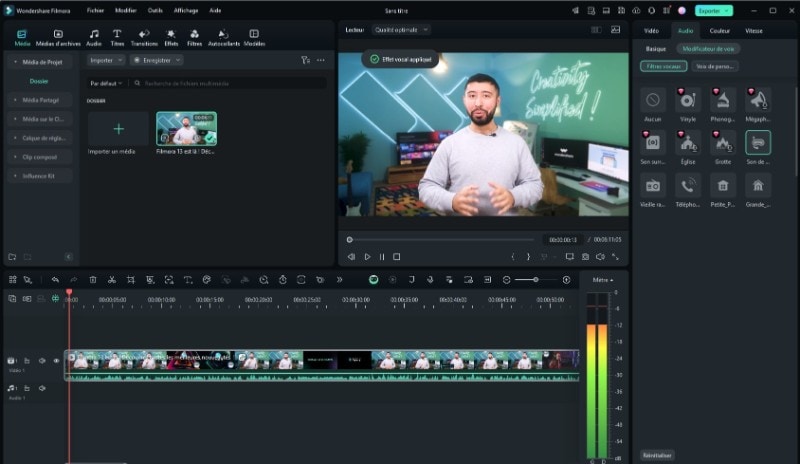
Task: Select the Phonographe voice filter
Action: coord(723,100)
